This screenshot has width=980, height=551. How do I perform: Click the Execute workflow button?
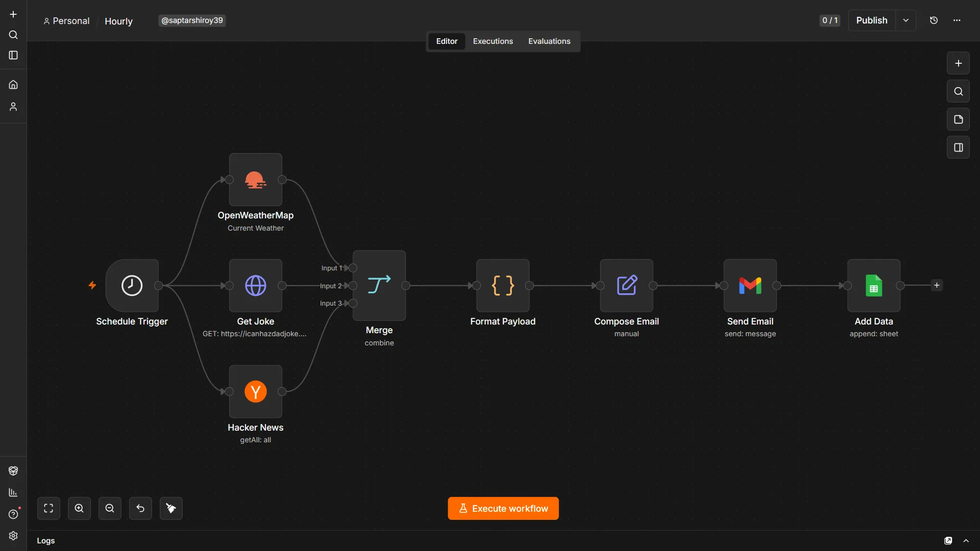[x=503, y=508]
